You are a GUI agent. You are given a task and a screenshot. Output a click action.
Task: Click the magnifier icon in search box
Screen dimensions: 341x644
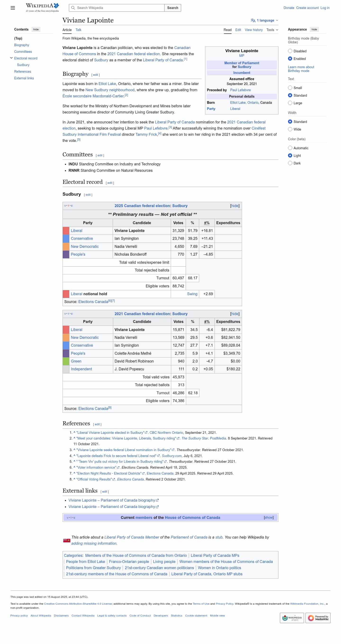(73, 8)
